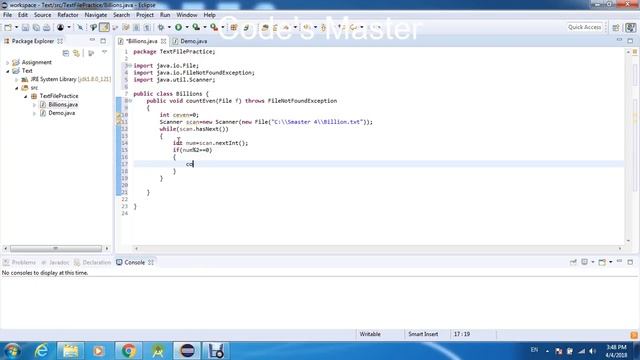640x360 pixels.
Task: Open Internet Explorer from the taskbar
Action: pos(41,351)
